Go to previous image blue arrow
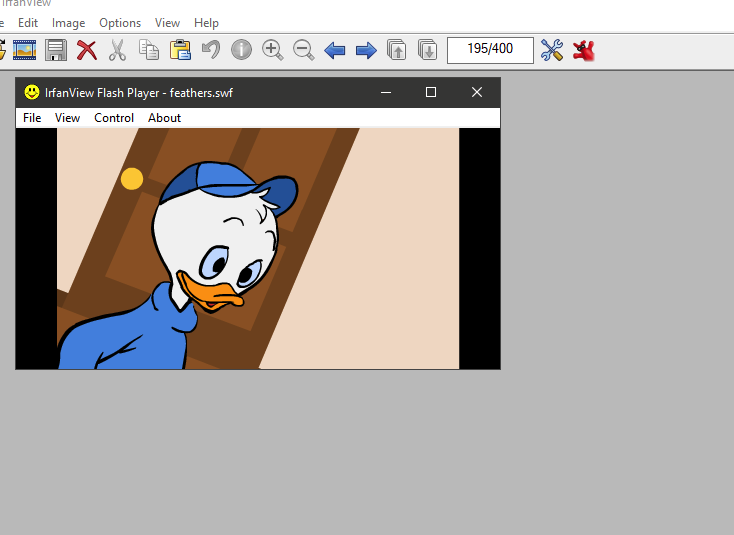Image resolution: width=734 pixels, height=535 pixels. (x=335, y=50)
